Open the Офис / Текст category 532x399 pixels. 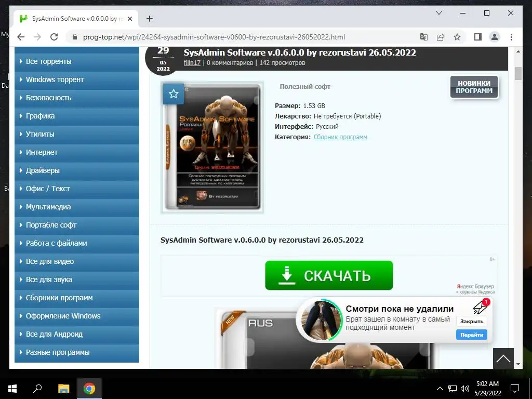click(x=77, y=189)
